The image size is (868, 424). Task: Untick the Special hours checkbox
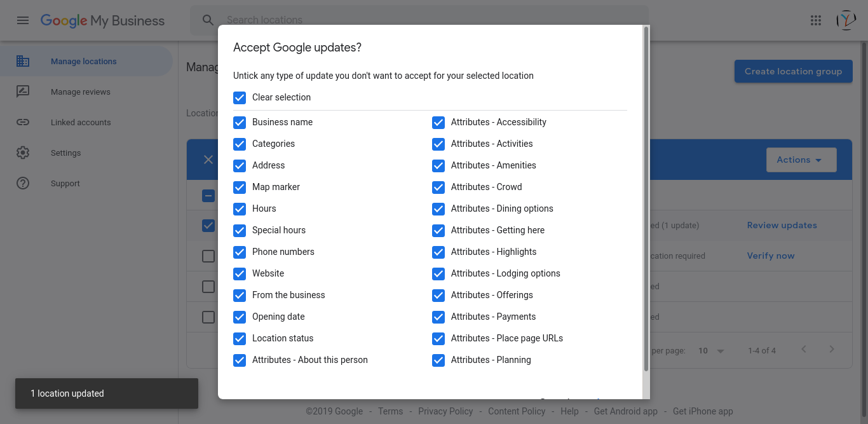[x=240, y=230]
